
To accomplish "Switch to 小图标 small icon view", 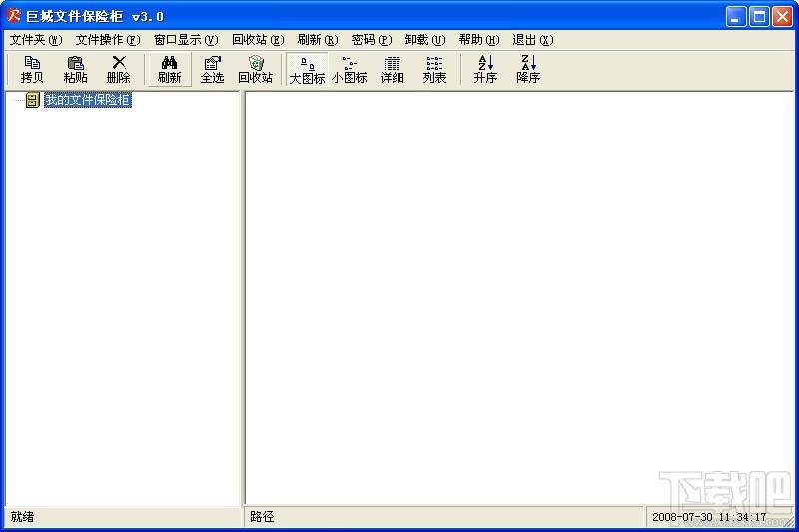I will 349,69.
